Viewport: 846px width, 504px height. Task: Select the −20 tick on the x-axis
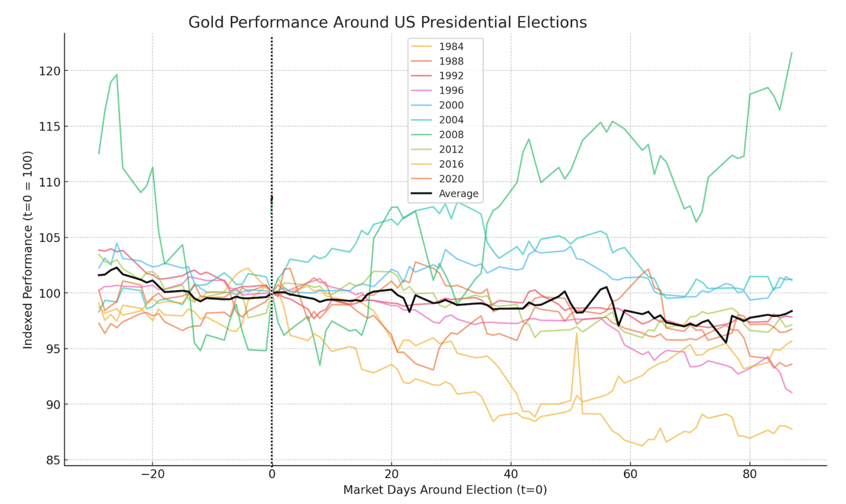(152, 474)
